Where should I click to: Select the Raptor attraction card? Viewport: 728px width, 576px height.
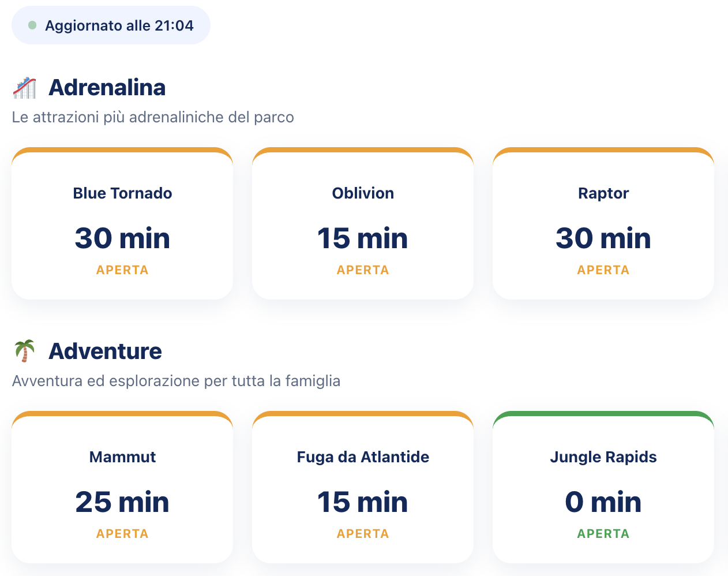tap(603, 223)
